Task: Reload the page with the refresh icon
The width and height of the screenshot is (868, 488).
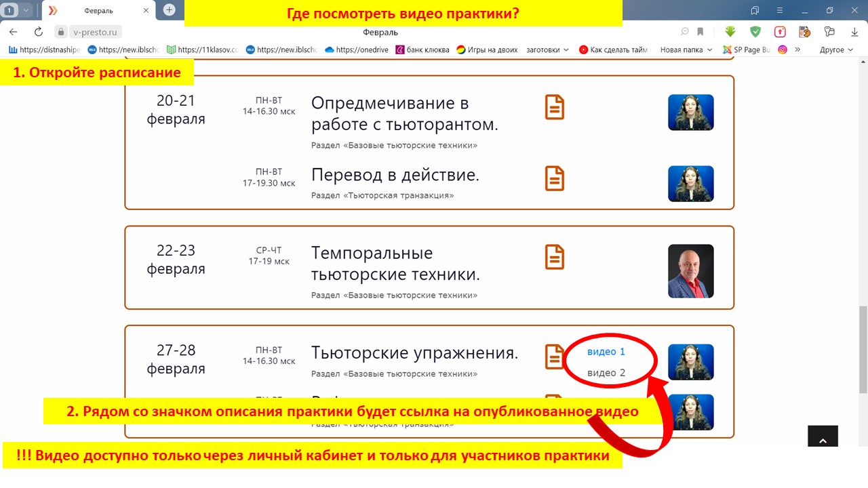Action: [39, 32]
